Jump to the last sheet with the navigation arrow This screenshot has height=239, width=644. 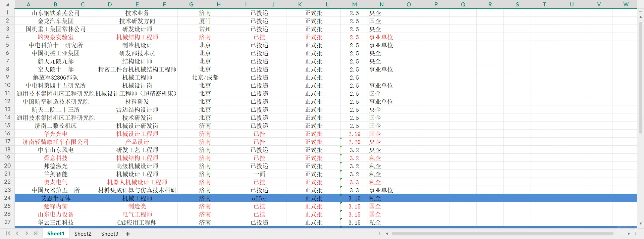pyautogui.click(x=36, y=233)
